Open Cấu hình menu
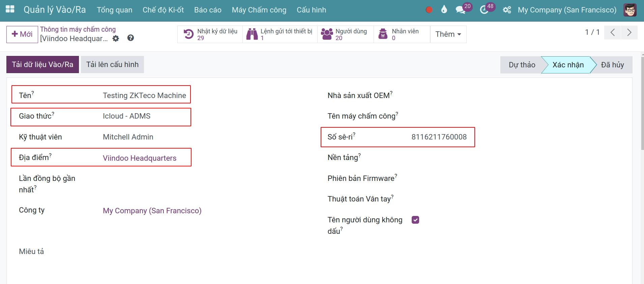The width and height of the screenshot is (644, 284). pyautogui.click(x=311, y=10)
